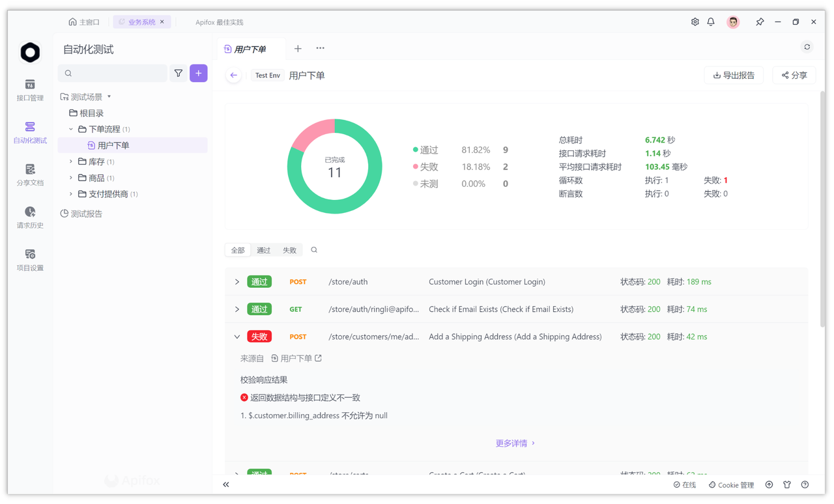The image size is (834, 504).
Task: Open the filter icon beside search
Action: (179, 74)
